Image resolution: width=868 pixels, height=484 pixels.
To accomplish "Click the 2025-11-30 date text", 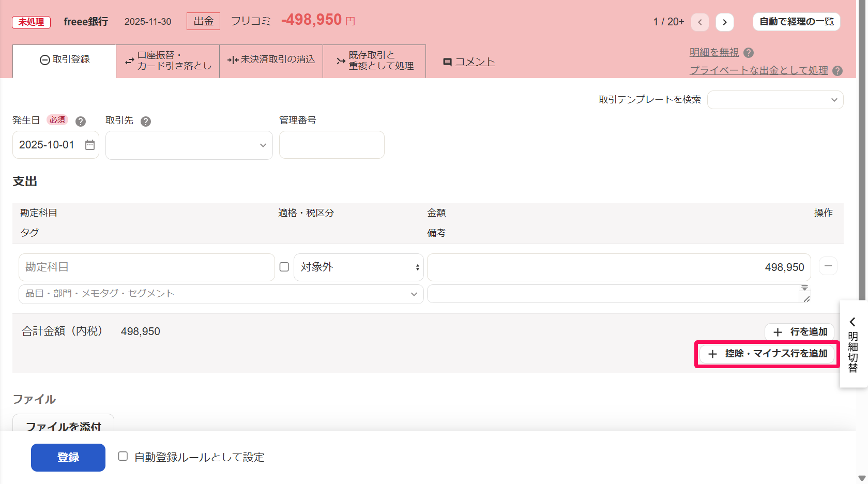I will click(x=148, y=22).
